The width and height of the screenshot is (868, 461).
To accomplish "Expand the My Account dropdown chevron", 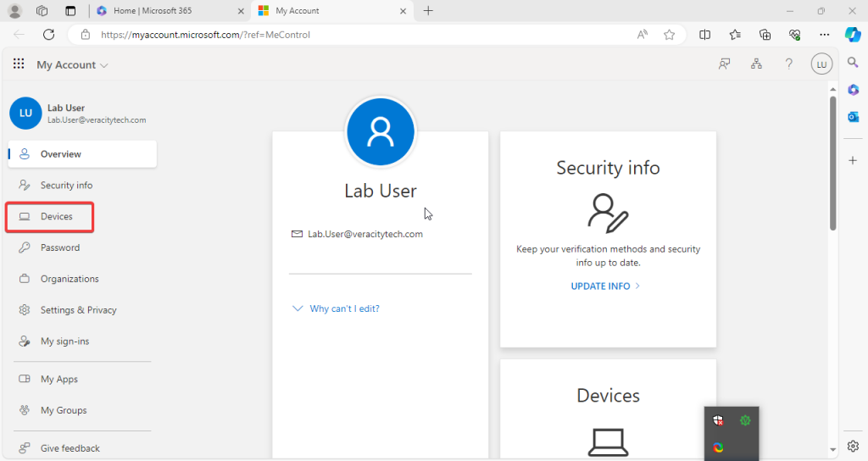I will pos(104,65).
